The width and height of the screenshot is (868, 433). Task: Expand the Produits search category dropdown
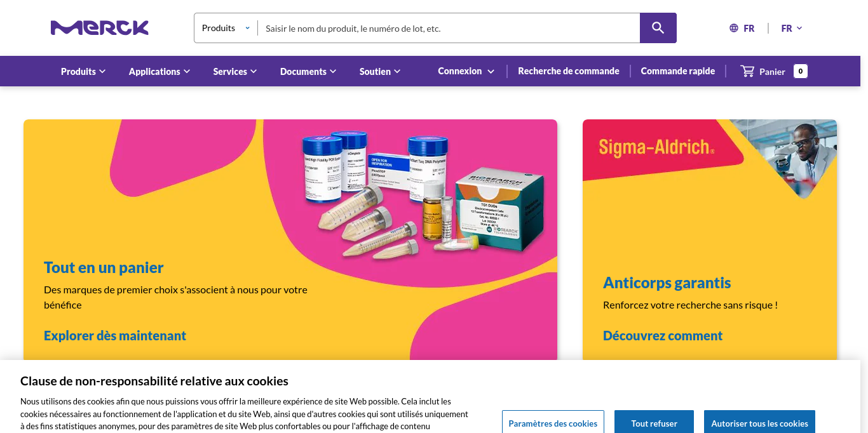pos(226,28)
